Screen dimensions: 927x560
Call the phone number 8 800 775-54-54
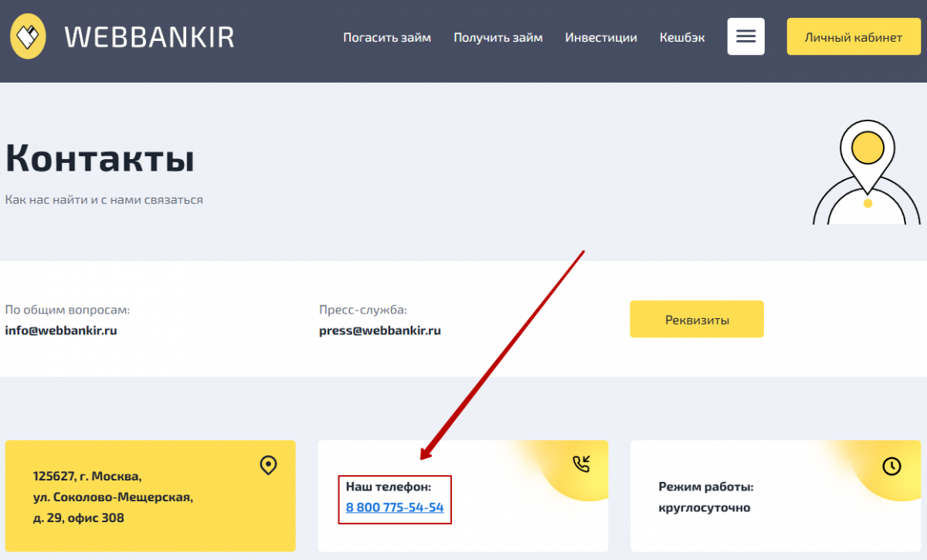[x=395, y=507]
